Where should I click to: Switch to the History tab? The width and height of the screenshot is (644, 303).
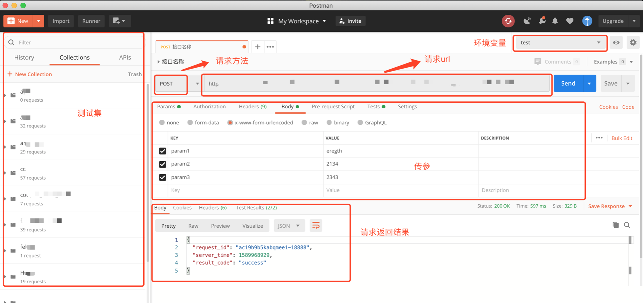click(24, 58)
